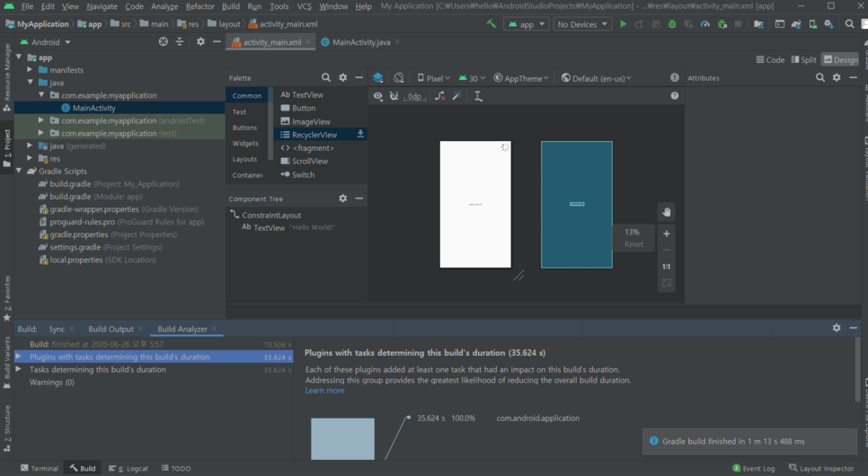The image size is (868, 476).
Task: Zoom in with the plus button
Action: (667, 234)
